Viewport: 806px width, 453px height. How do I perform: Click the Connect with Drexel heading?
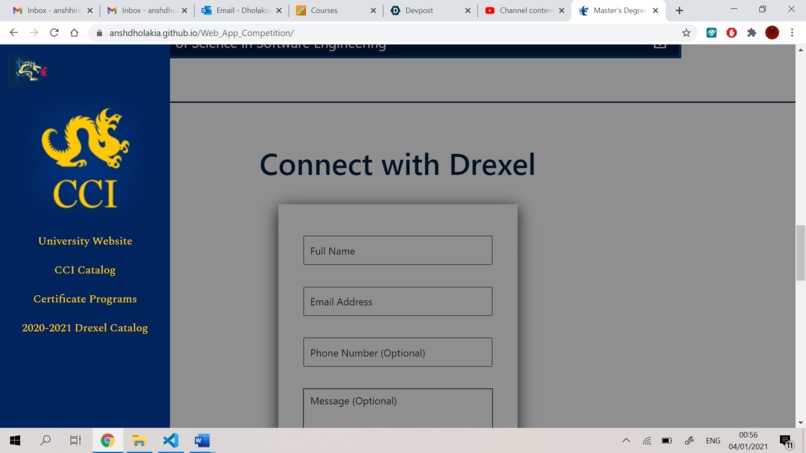[x=397, y=165]
